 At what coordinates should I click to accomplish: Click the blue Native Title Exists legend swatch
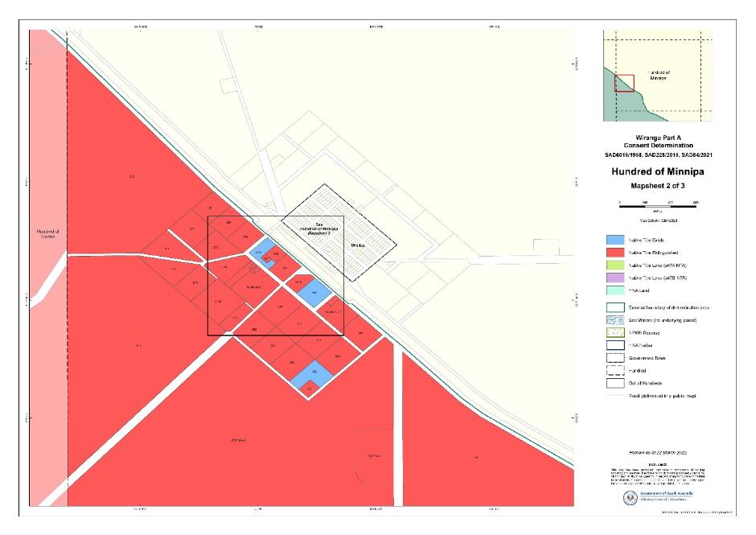pyautogui.click(x=615, y=240)
